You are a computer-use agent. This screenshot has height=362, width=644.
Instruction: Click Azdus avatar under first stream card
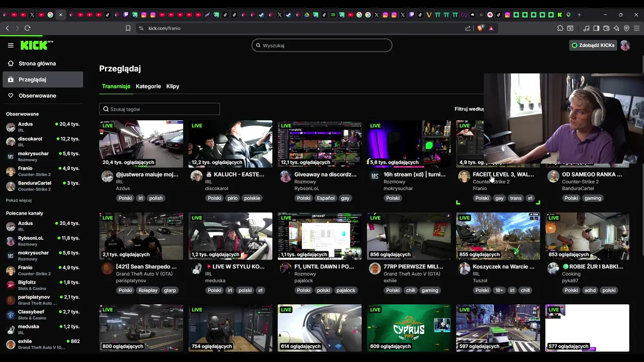tap(107, 176)
